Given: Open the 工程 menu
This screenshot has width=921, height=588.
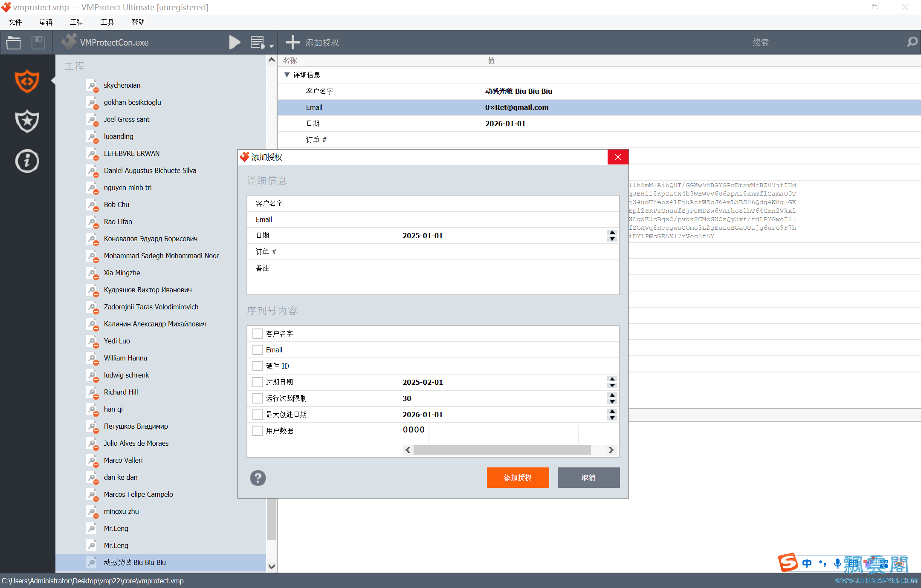Looking at the screenshot, I should [x=76, y=22].
